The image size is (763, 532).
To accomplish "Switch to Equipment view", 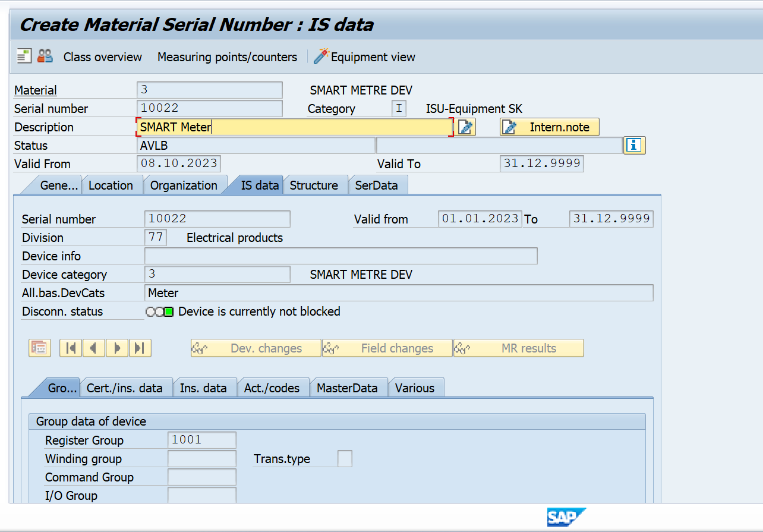I will pos(373,57).
